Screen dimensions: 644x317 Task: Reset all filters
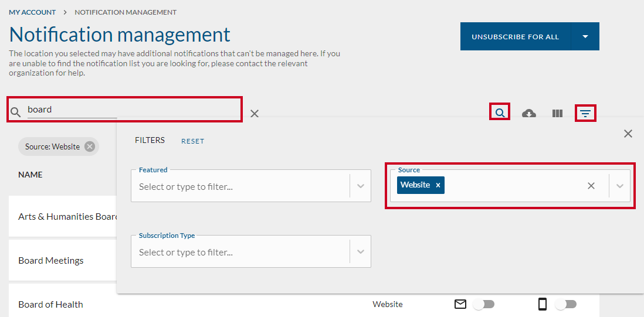click(x=192, y=141)
